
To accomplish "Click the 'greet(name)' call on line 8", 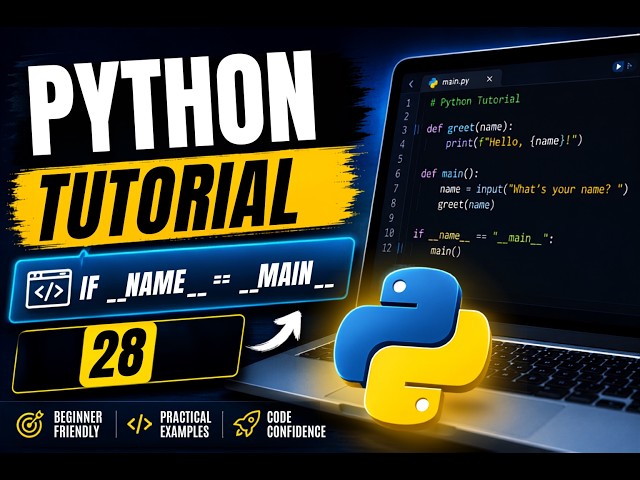I will pos(466,204).
